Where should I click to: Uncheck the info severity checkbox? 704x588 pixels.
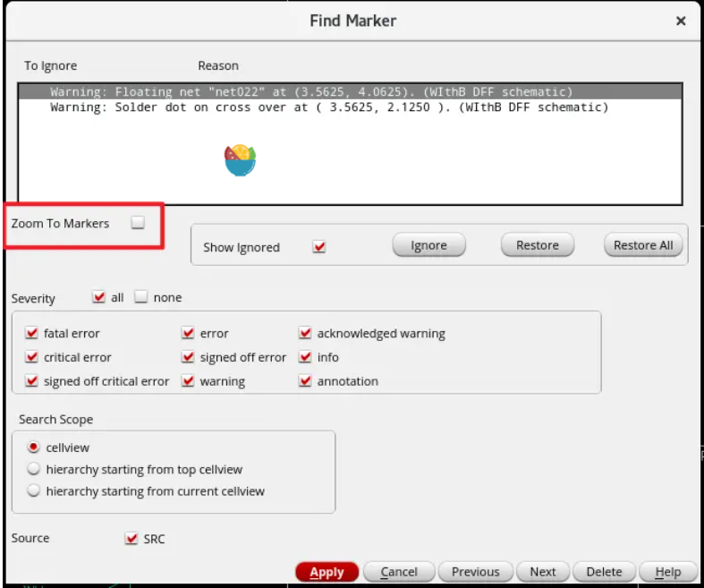tap(305, 357)
